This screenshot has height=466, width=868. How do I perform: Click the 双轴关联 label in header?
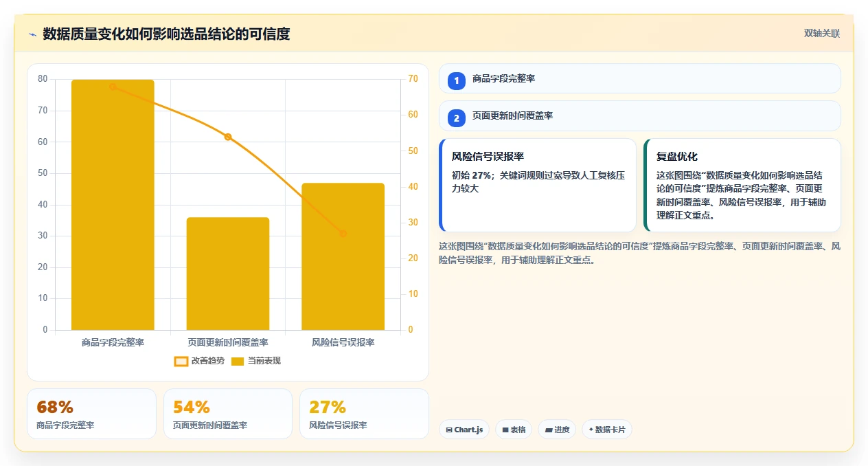point(821,33)
